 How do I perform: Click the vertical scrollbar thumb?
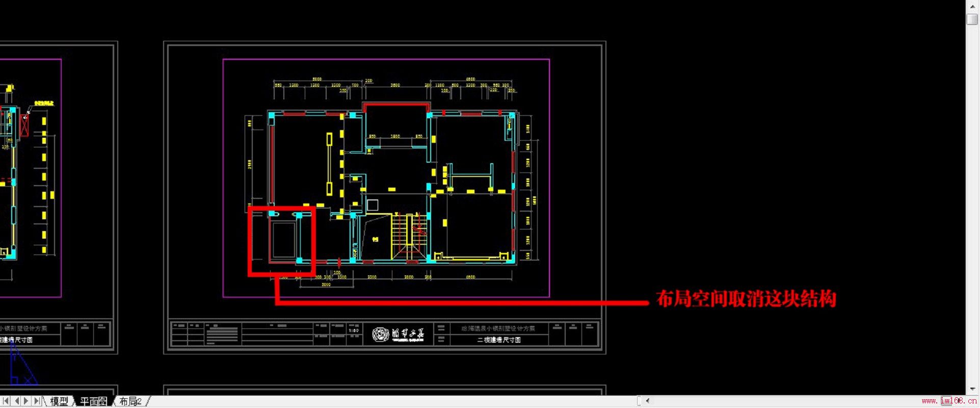(972, 19)
